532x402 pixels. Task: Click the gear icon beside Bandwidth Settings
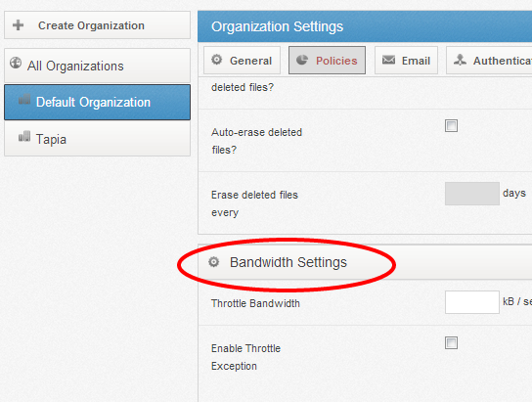coord(214,262)
